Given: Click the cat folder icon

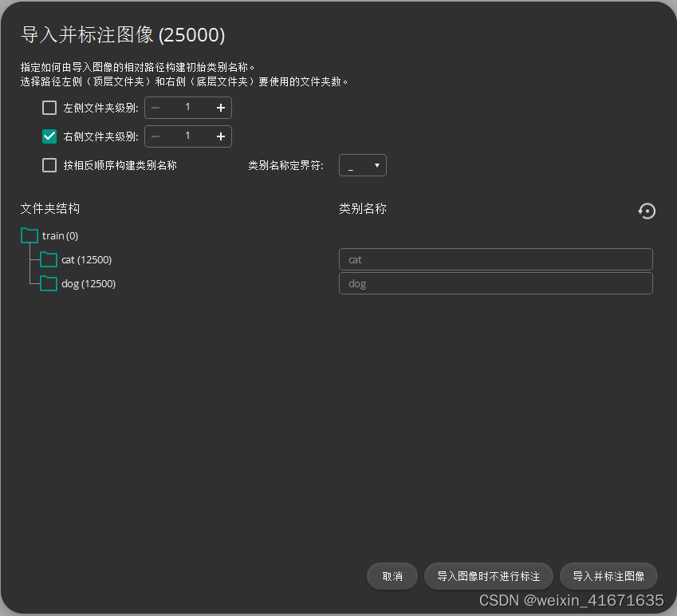Looking at the screenshot, I should click(x=49, y=259).
